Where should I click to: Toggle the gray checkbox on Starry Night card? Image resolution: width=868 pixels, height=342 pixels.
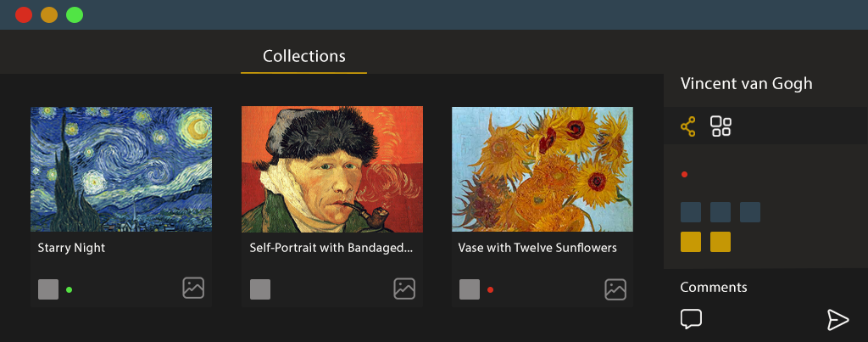(x=48, y=289)
